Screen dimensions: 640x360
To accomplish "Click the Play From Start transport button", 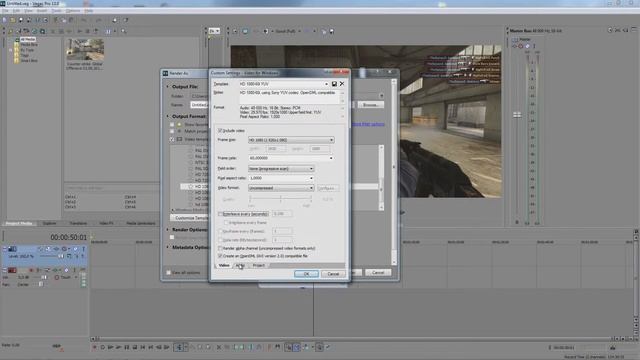I will click(x=111, y=347).
